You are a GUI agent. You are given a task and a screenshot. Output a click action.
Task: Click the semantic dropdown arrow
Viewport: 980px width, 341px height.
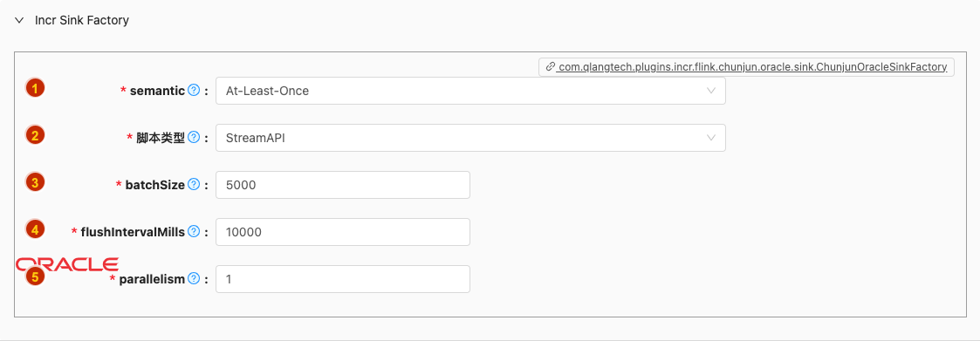click(710, 91)
